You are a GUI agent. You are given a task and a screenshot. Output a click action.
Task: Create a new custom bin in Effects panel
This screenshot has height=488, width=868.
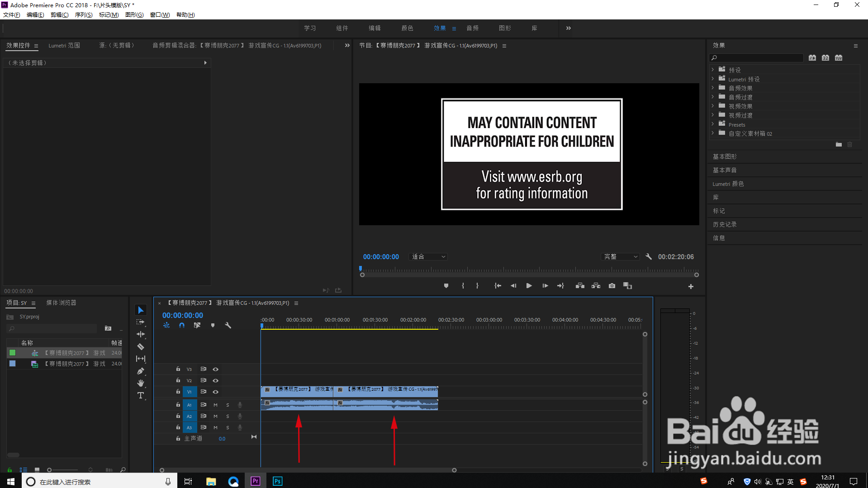tap(839, 144)
